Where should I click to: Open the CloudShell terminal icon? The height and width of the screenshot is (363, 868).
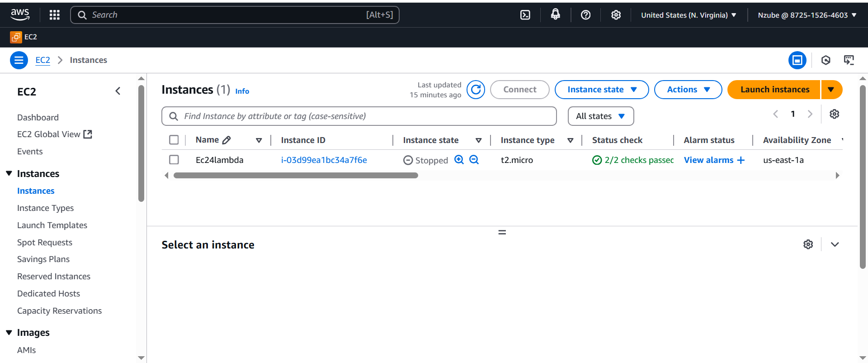(x=525, y=15)
